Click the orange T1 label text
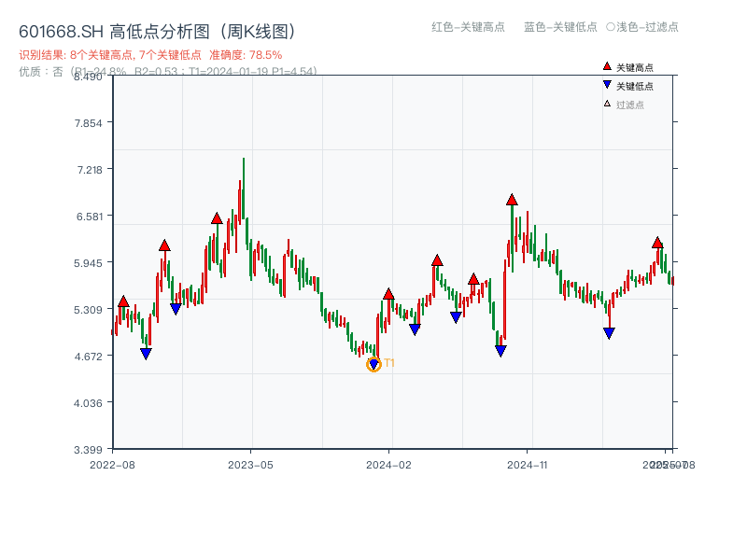 click(x=389, y=363)
